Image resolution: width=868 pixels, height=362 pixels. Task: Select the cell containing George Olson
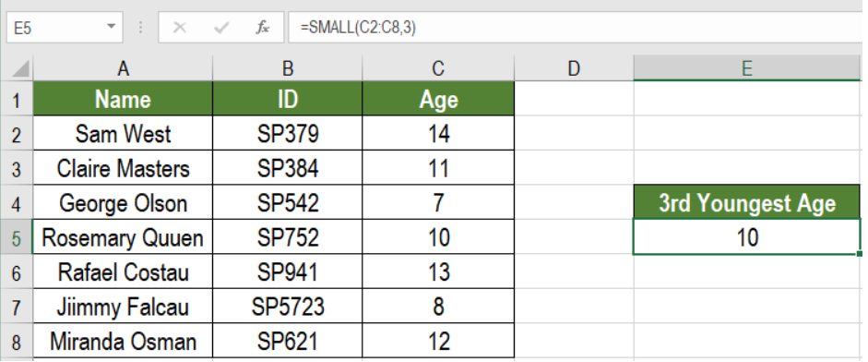pos(123,202)
